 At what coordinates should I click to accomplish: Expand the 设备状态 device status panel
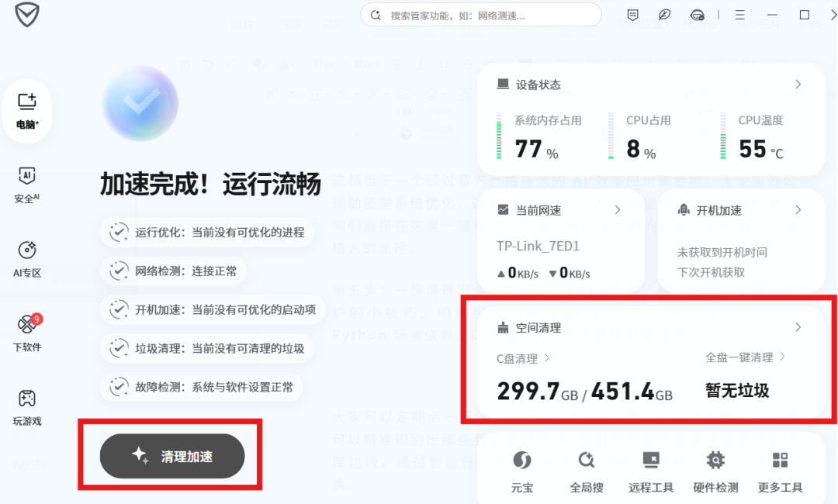coord(798,85)
